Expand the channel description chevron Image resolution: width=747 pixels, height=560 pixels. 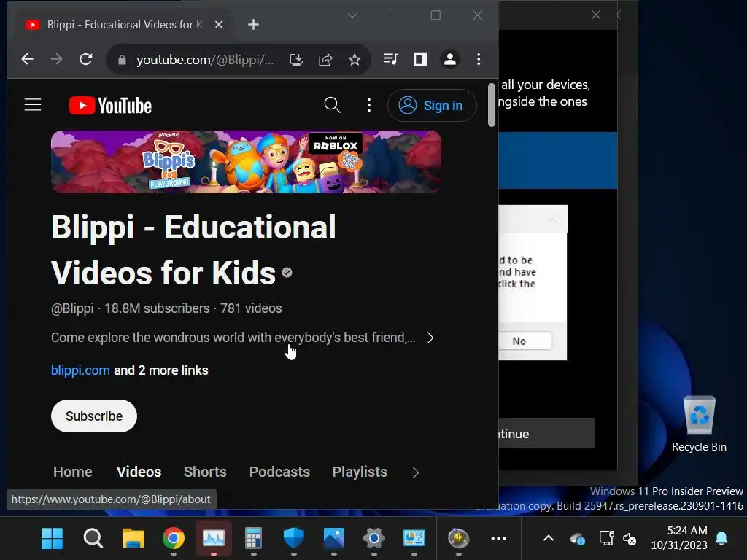(x=430, y=338)
